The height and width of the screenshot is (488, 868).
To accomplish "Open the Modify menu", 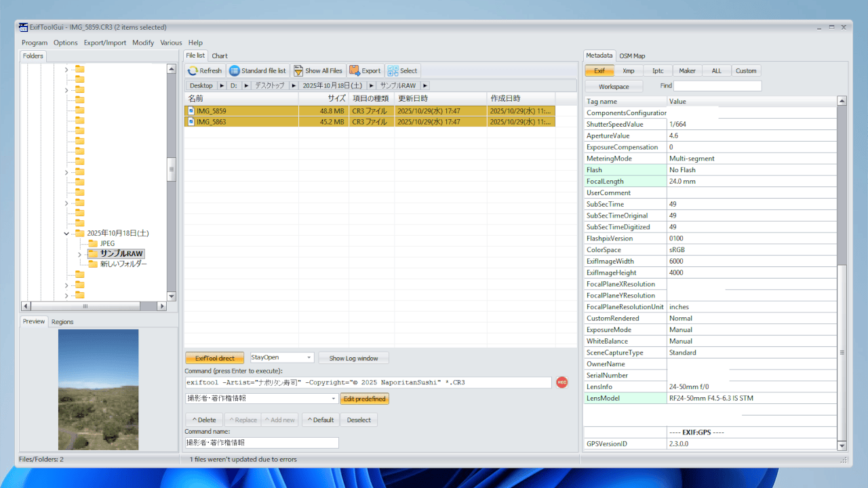I will pos(143,42).
